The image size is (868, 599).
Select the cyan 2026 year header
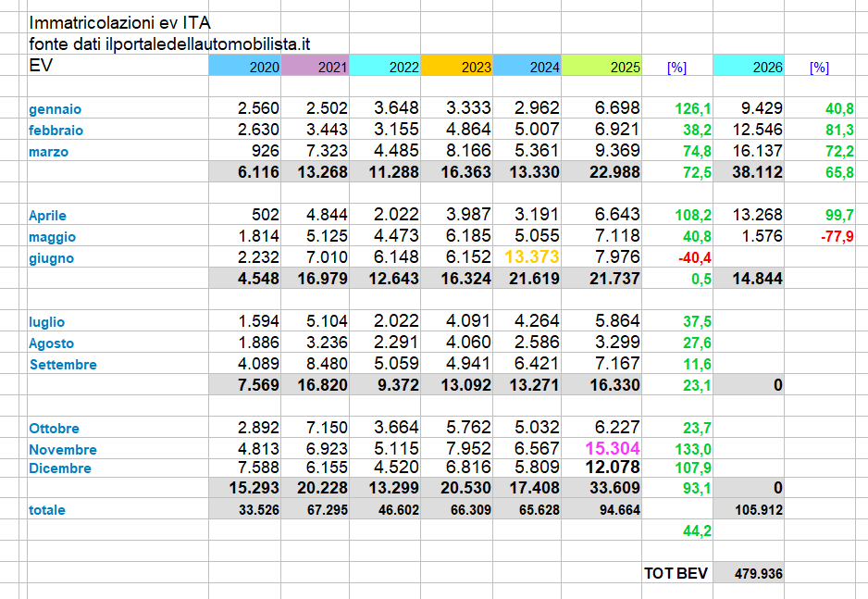click(749, 66)
